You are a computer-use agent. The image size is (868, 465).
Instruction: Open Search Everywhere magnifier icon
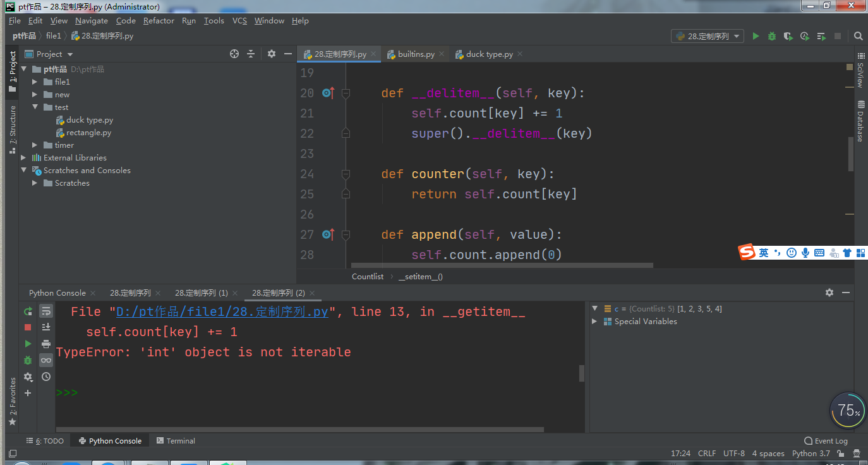858,37
